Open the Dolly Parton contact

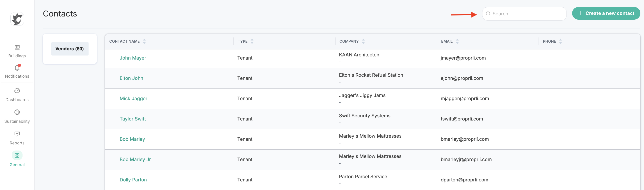pyautogui.click(x=133, y=180)
